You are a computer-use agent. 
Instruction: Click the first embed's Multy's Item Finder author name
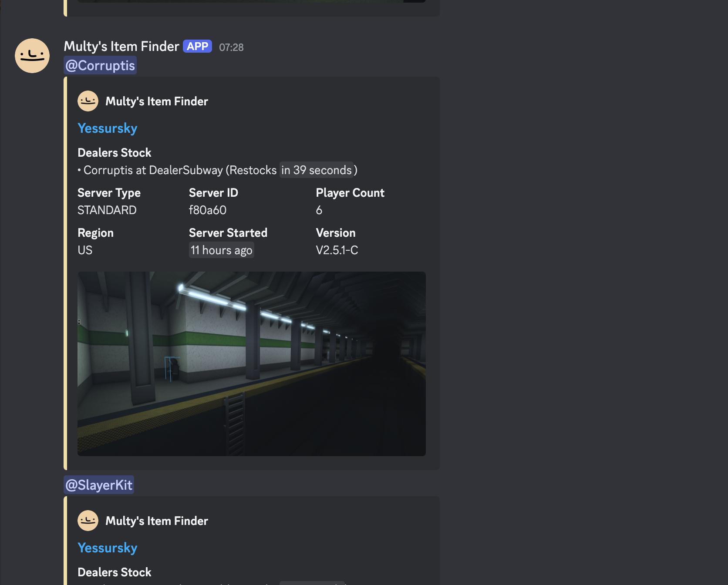pos(157,101)
